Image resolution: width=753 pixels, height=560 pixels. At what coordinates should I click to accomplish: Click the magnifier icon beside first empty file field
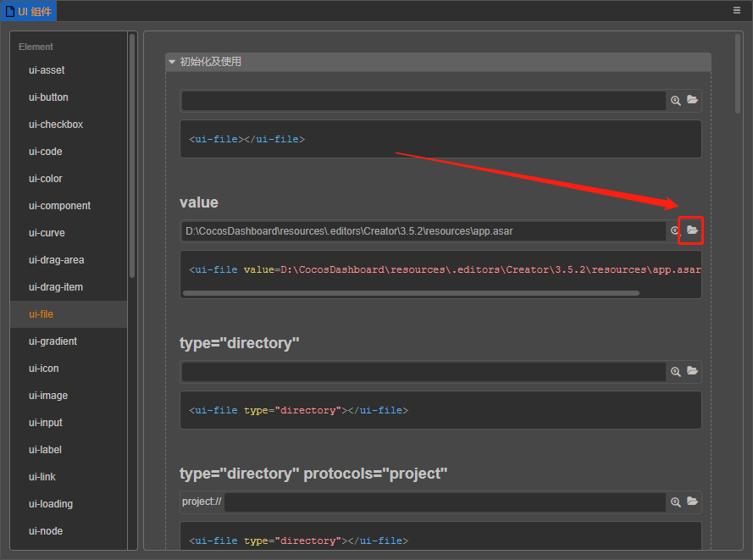676,100
